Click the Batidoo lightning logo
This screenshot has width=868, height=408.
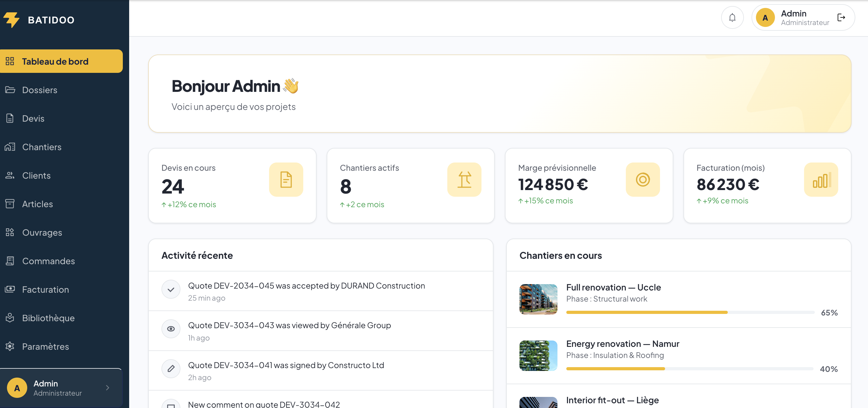(11, 20)
